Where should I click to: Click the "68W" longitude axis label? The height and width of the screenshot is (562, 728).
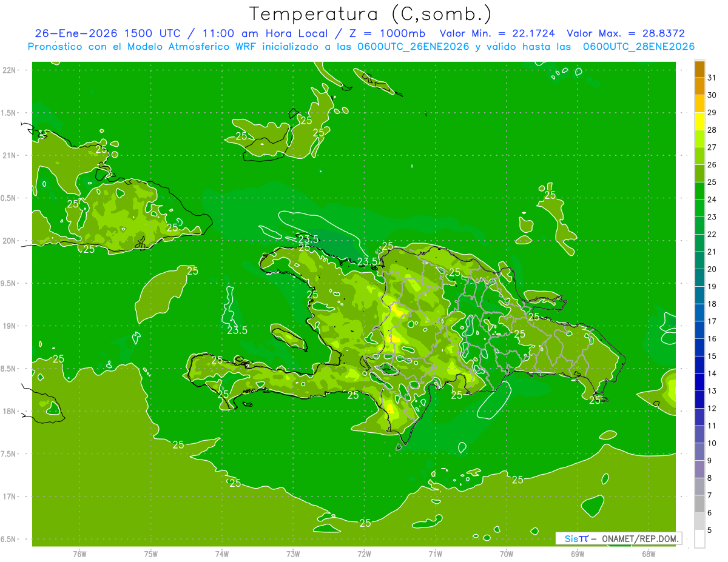pos(649,554)
